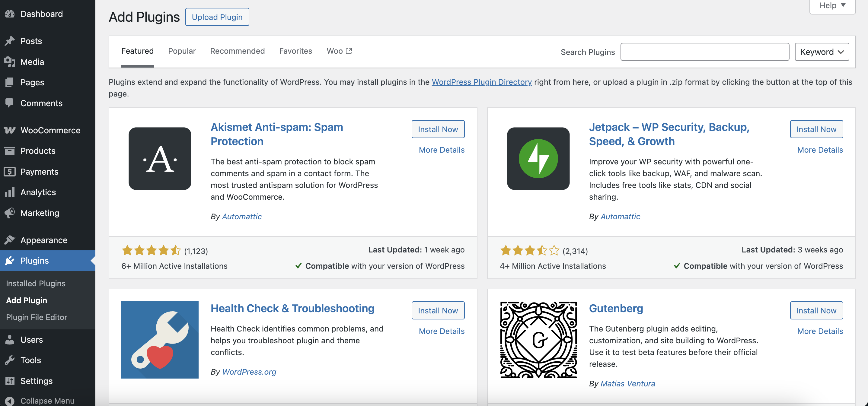Click the Appearance paintbrush icon
This screenshot has width=868, height=406.
[x=10, y=240]
